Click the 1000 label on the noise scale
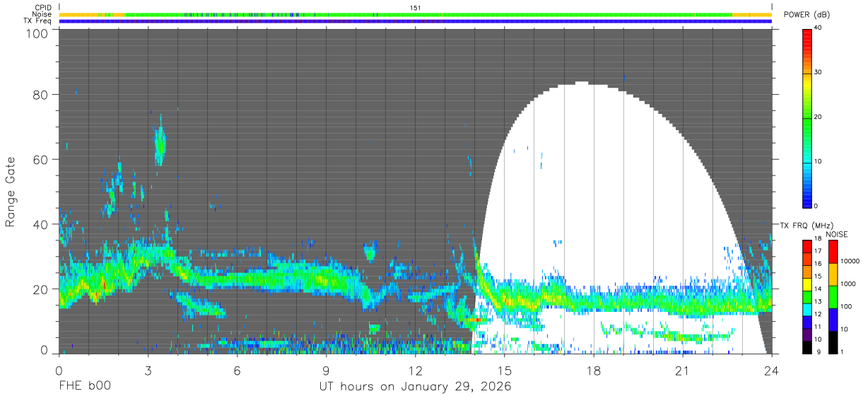 pyautogui.click(x=847, y=284)
